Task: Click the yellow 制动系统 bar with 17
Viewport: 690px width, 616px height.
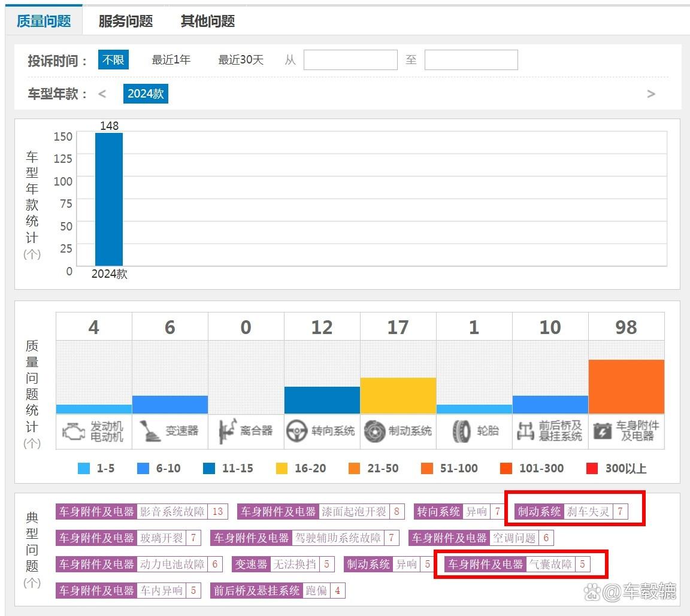Action: coord(398,396)
